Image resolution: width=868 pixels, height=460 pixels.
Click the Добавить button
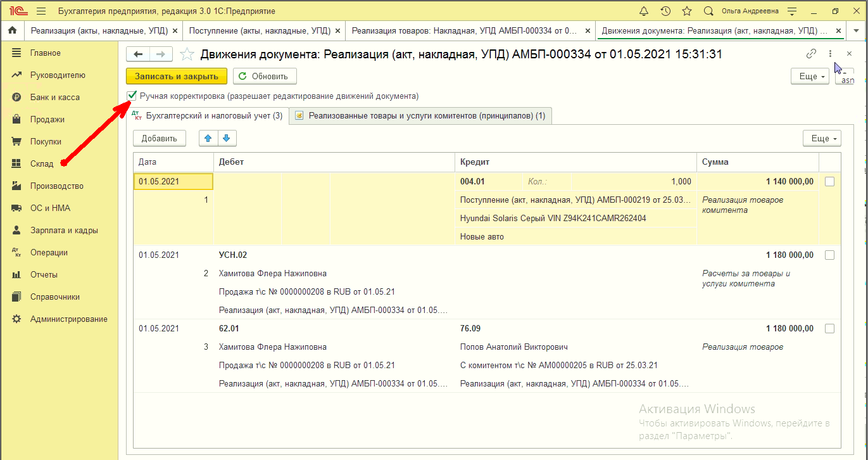pos(160,139)
